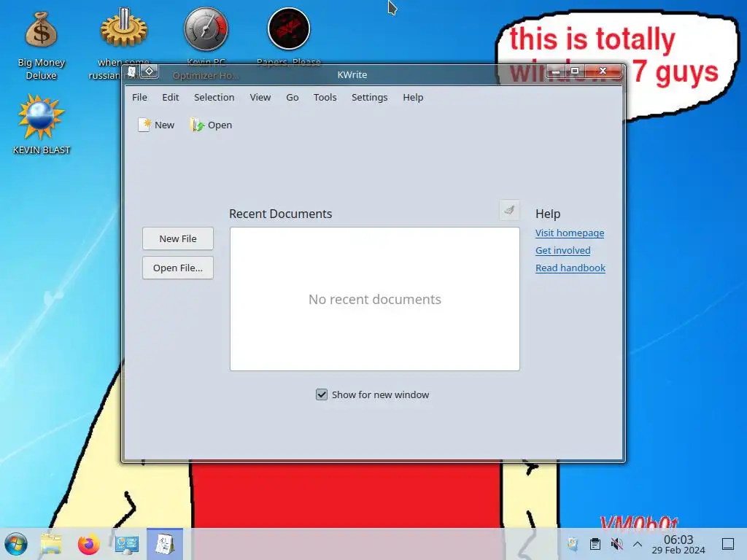Click the New document toolbar button
The image size is (747, 560).
click(x=156, y=125)
